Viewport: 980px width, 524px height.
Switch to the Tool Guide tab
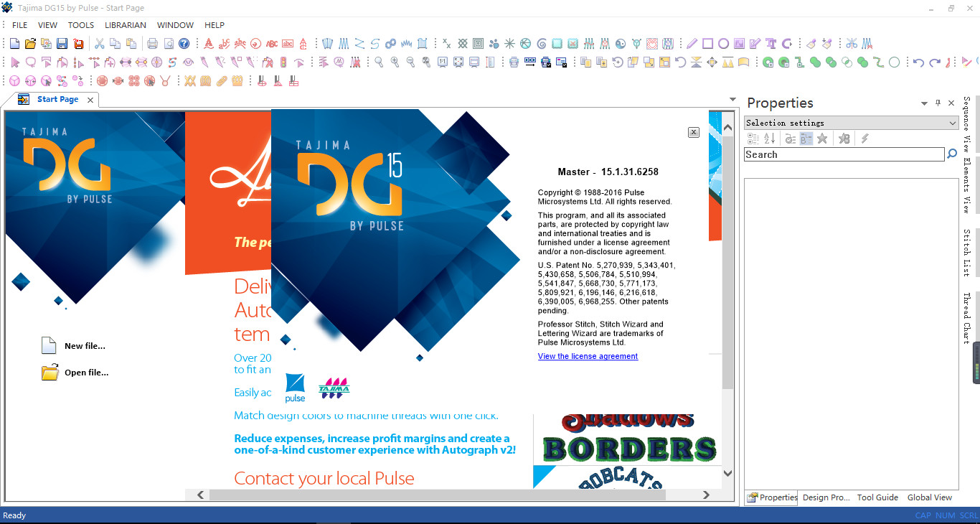pos(877,497)
